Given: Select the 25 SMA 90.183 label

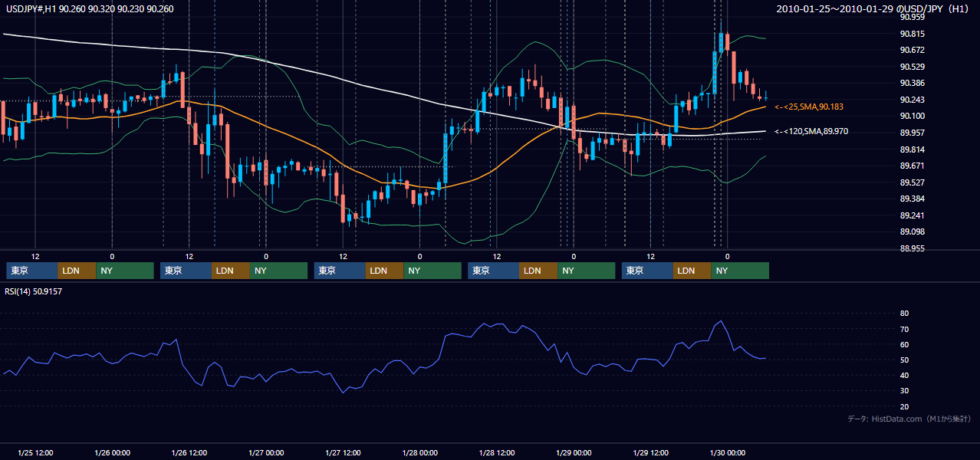Looking at the screenshot, I should coord(809,107).
